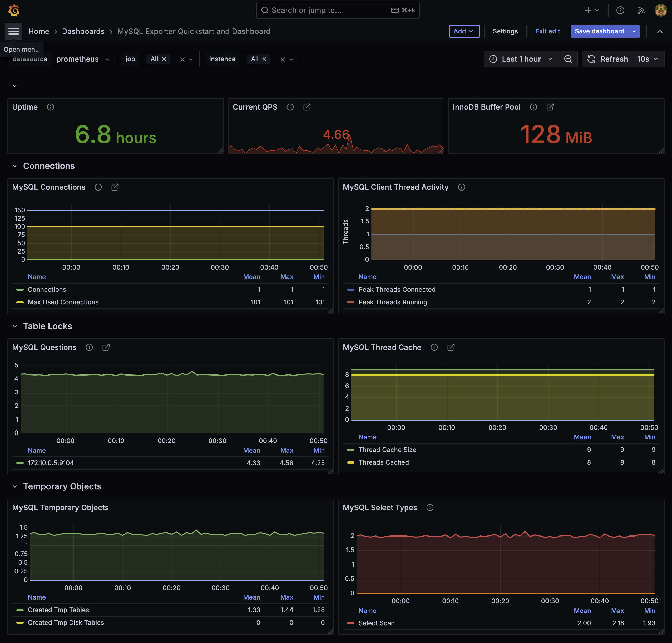Collapse the top bar with chevron-up
This screenshot has height=643, width=672.
pyautogui.click(x=660, y=31)
